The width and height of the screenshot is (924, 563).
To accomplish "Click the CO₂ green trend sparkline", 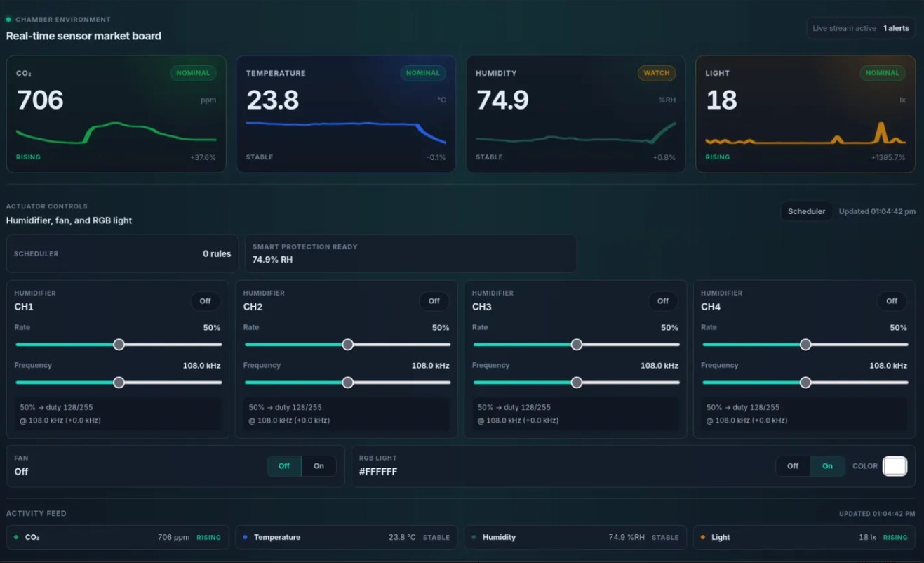I will [116, 133].
